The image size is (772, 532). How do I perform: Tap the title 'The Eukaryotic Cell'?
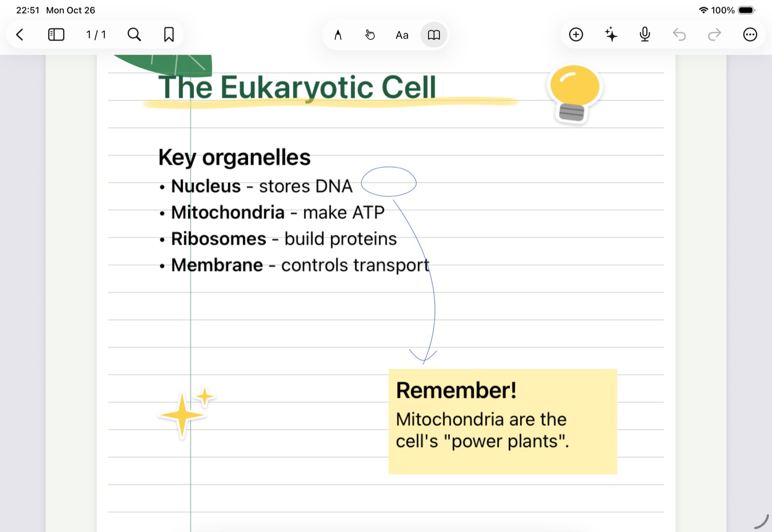pos(297,87)
